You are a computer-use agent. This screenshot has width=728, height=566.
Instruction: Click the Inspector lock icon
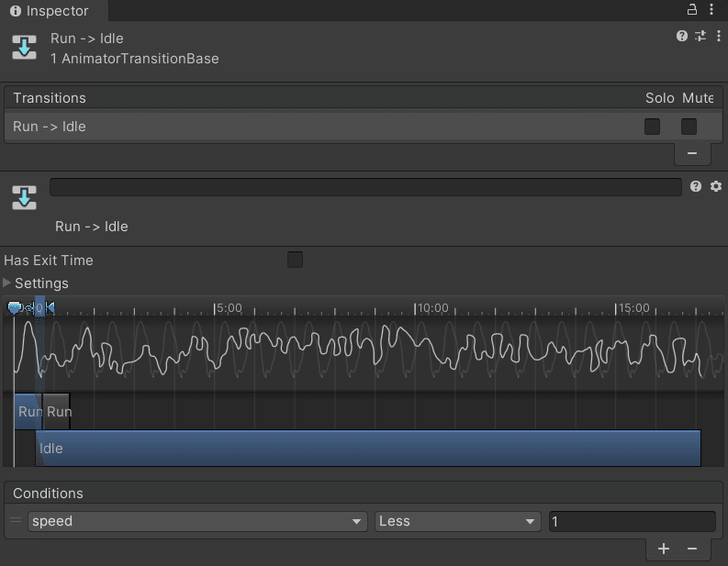692,9
